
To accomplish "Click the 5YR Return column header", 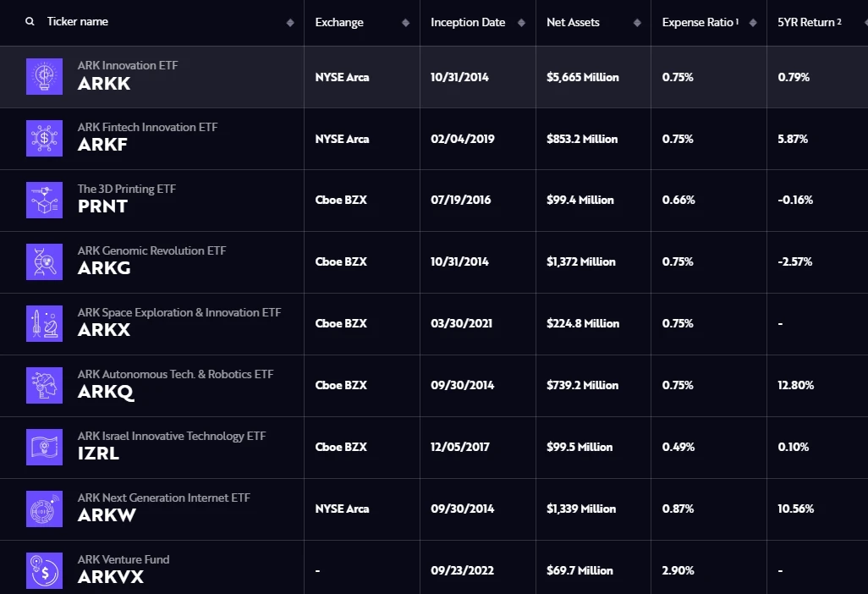I will [810, 23].
